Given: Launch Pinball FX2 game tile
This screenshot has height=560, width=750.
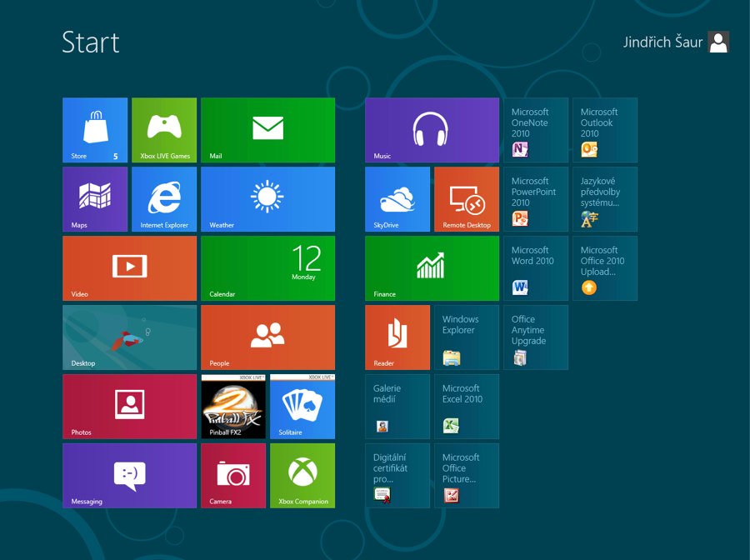Looking at the screenshot, I should point(233,406).
